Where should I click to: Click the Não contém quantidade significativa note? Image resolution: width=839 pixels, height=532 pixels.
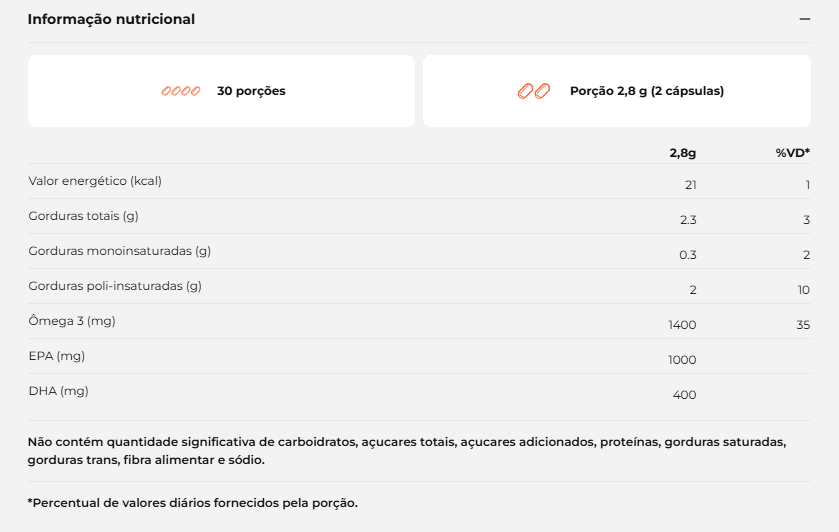407,451
